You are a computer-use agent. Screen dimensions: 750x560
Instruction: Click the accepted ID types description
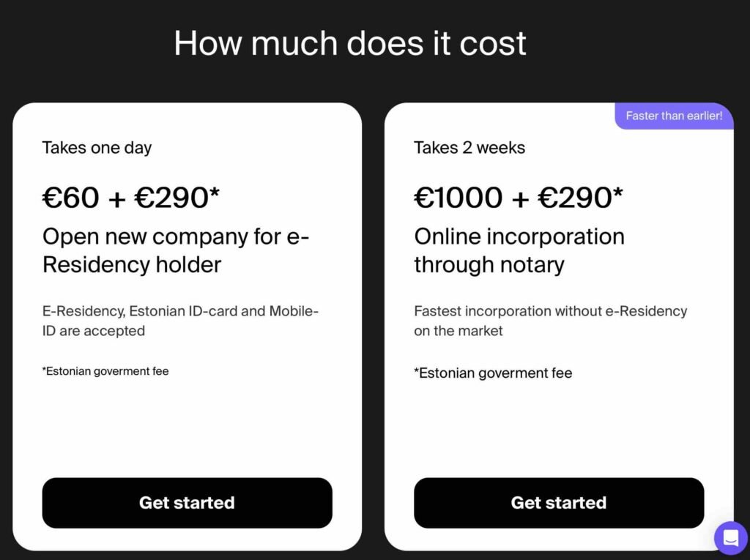[x=180, y=321]
